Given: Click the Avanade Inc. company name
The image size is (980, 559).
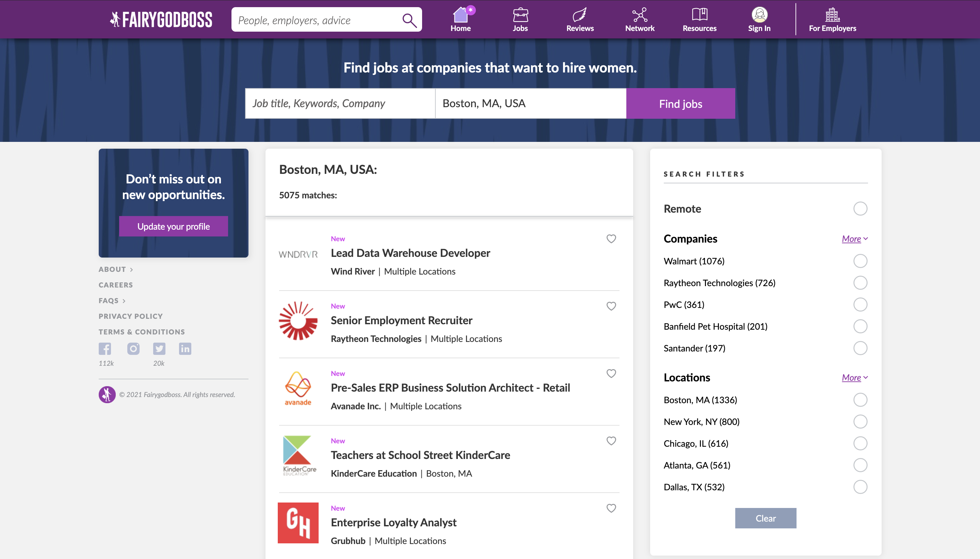Looking at the screenshot, I should [356, 406].
